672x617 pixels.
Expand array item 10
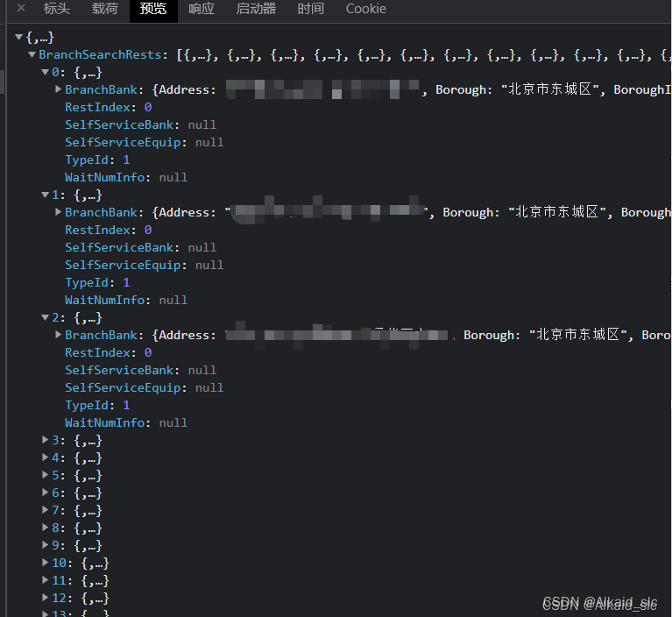[x=45, y=562]
